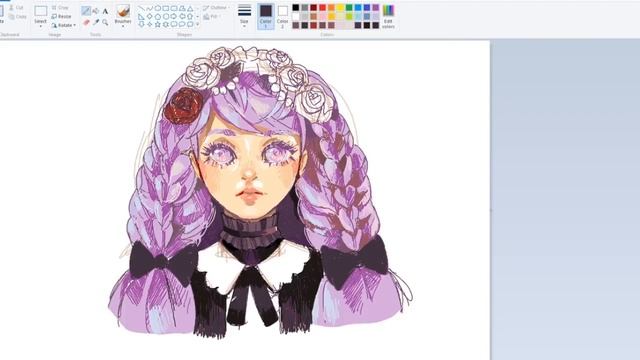Pick the black palette swatch

pyautogui.click(x=296, y=7)
